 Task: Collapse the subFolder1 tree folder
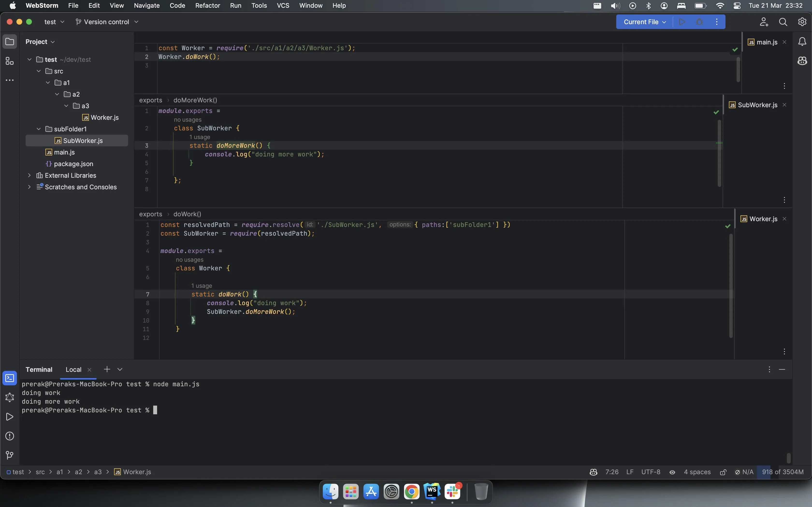pyautogui.click(x=39, y=129)
